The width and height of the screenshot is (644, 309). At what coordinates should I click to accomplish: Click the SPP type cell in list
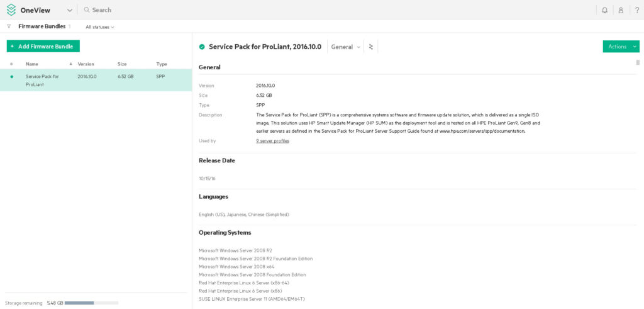point(160,76)
